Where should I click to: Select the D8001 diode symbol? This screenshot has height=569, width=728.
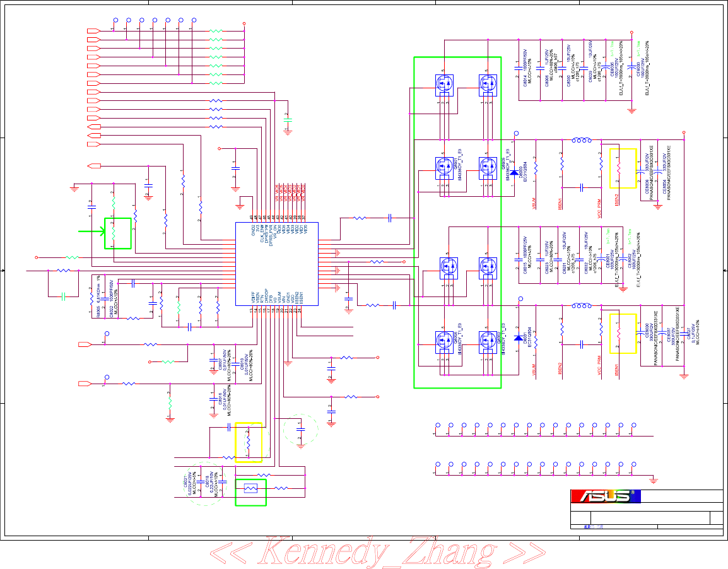click(x=519, y=338)
